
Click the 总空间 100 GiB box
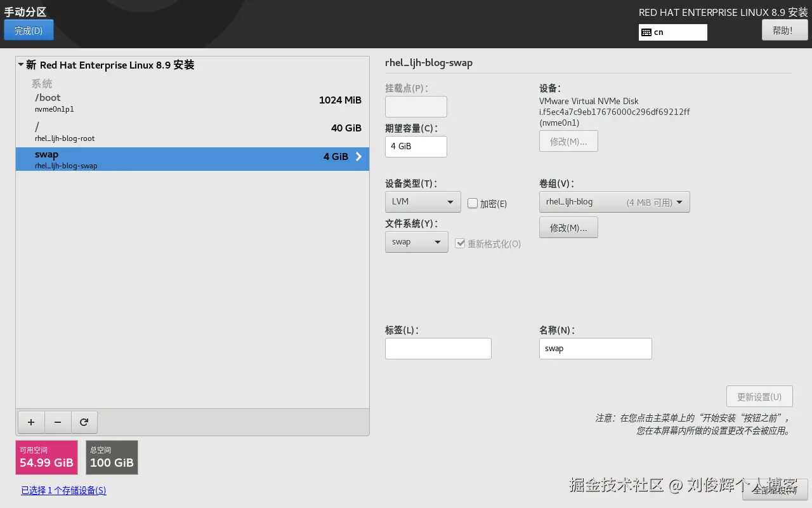112,457
